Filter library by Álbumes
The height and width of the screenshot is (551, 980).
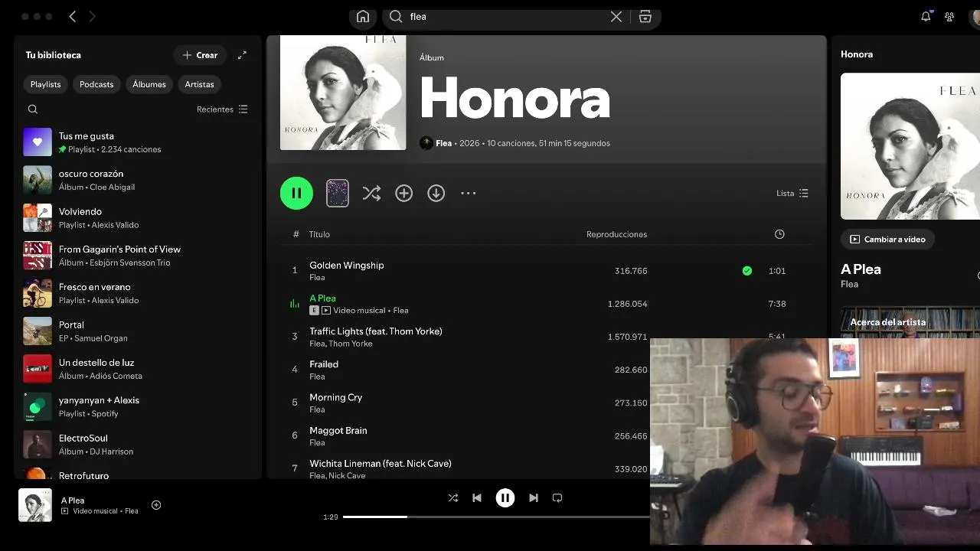(149, 84)
